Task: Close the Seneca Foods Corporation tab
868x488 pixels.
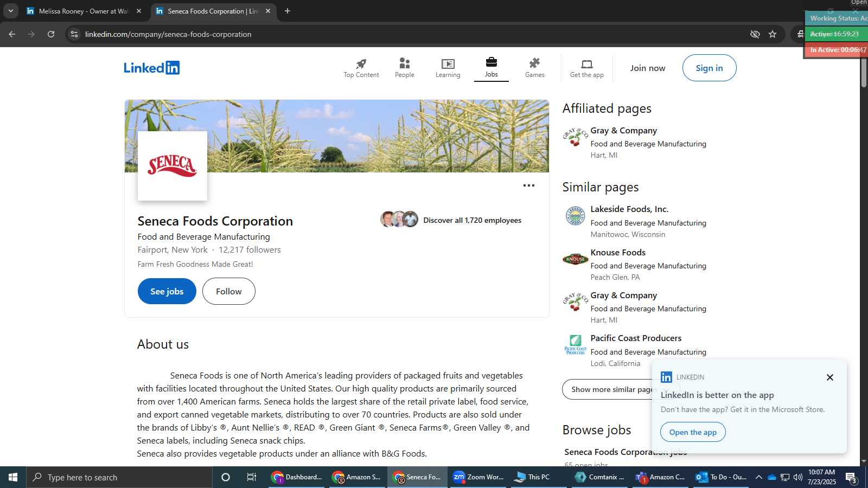Action: 268,11
